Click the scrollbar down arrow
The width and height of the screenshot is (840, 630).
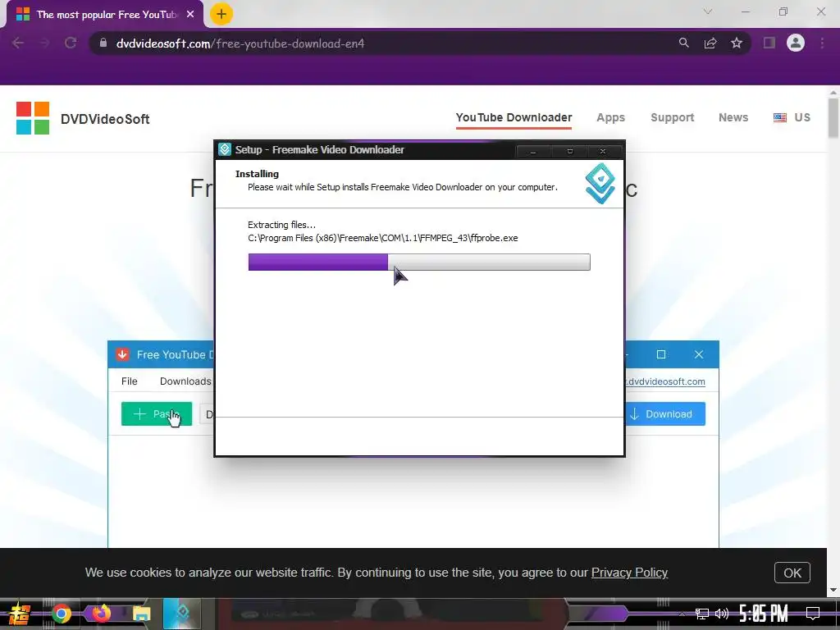(833, 590)
